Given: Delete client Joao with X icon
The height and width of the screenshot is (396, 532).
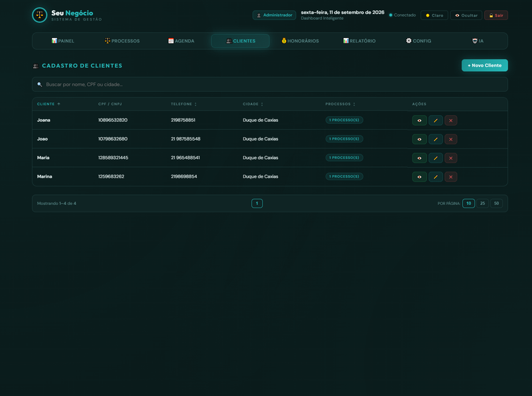Looking at the screenshot, I should coord(451,139).
